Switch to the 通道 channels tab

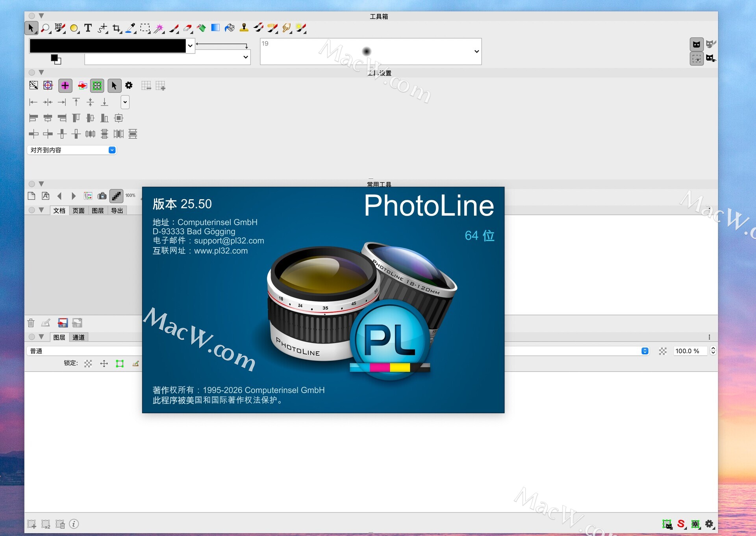[78, 337]
